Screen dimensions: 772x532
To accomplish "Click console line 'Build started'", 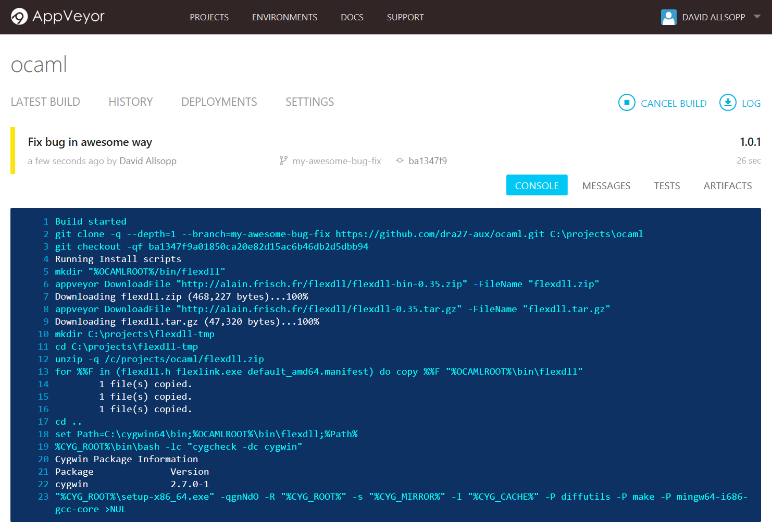I will tap(91, 221).
